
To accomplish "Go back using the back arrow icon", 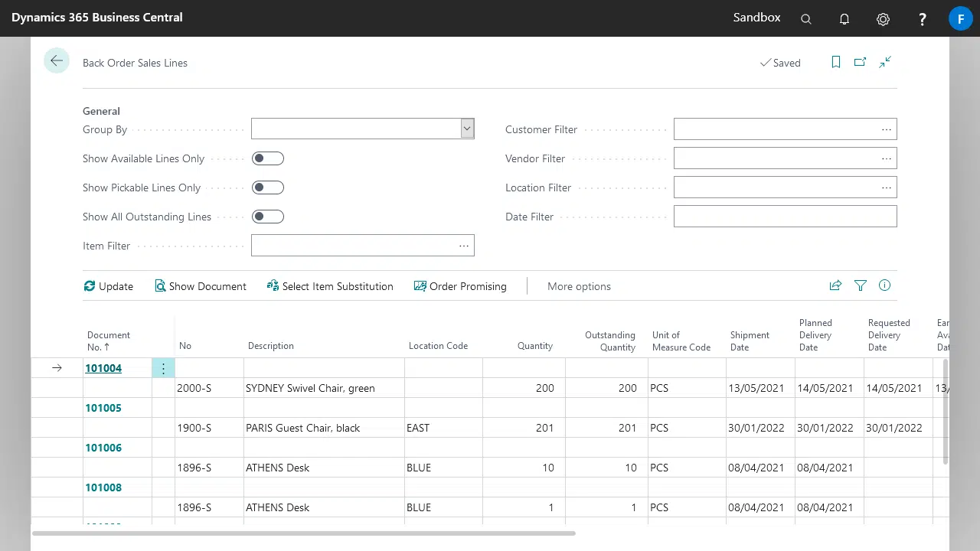I will click(x=57, y=61).
